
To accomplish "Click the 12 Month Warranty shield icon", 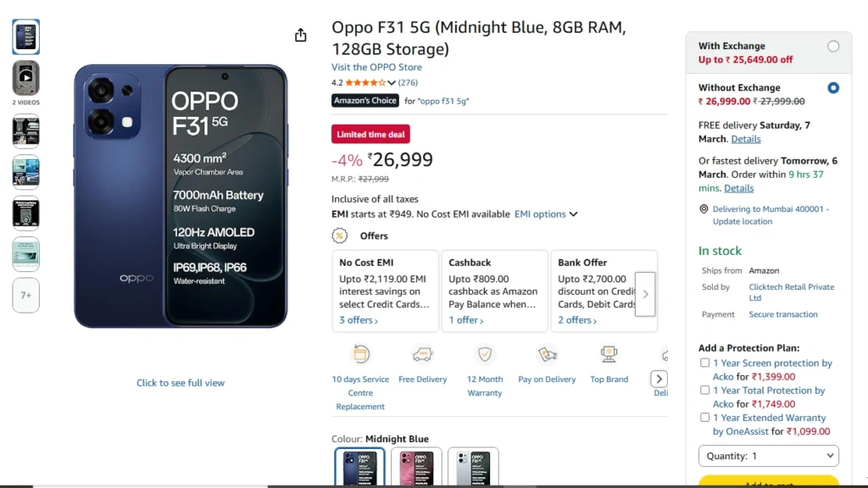I will click(x=484, y=353).
